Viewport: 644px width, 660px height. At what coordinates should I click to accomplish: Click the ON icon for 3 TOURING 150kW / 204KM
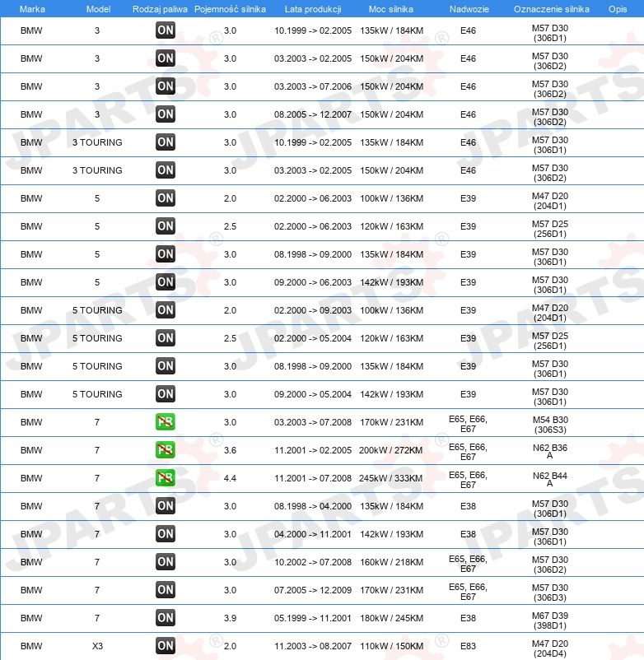165,170
